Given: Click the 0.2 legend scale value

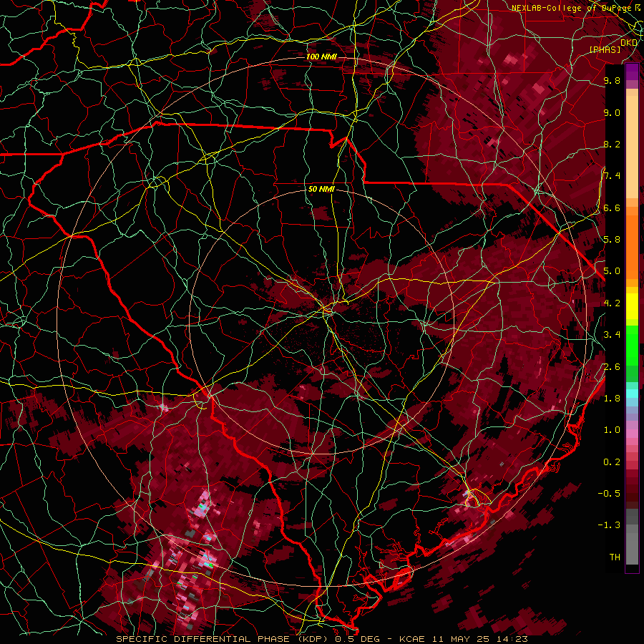Looking at the screenshot, I should 612,462.
